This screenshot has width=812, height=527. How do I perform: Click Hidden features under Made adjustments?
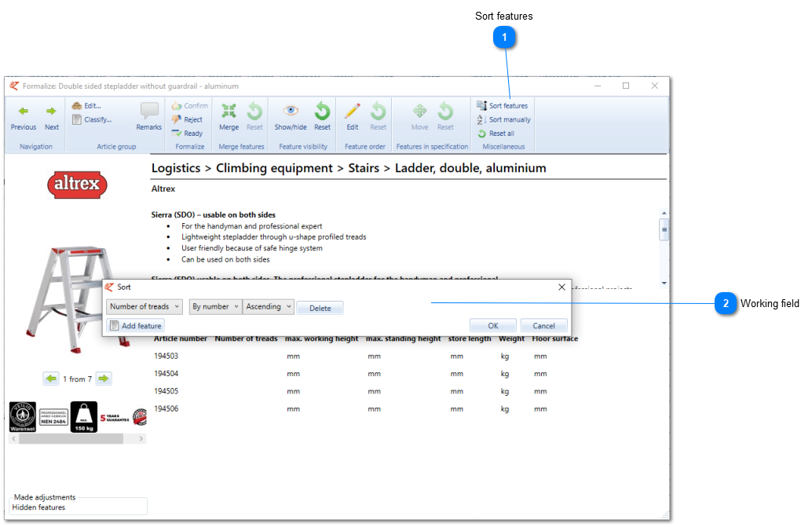tap(38, 507)
